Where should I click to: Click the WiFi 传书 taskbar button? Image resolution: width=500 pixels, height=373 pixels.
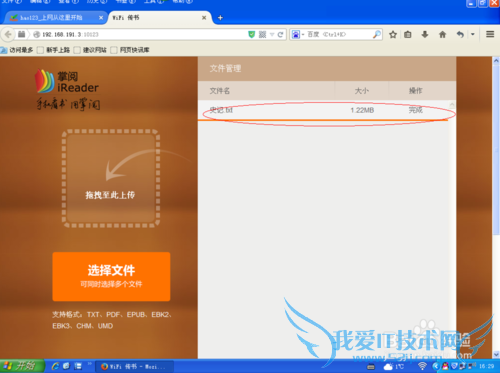click(134, 366)
